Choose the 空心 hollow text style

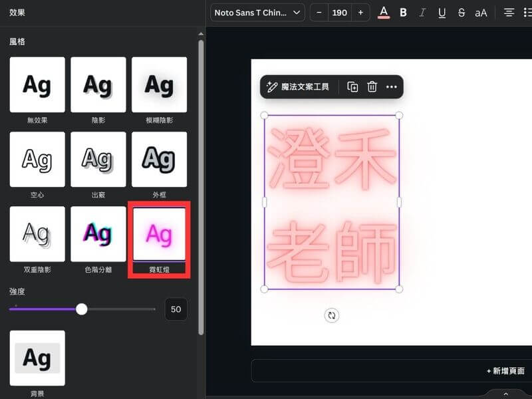click(37, 160)
